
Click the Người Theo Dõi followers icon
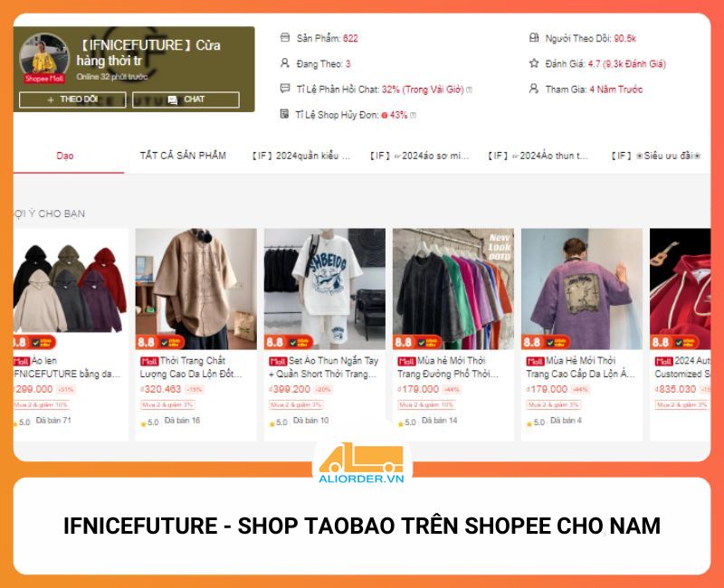point(534,37)
